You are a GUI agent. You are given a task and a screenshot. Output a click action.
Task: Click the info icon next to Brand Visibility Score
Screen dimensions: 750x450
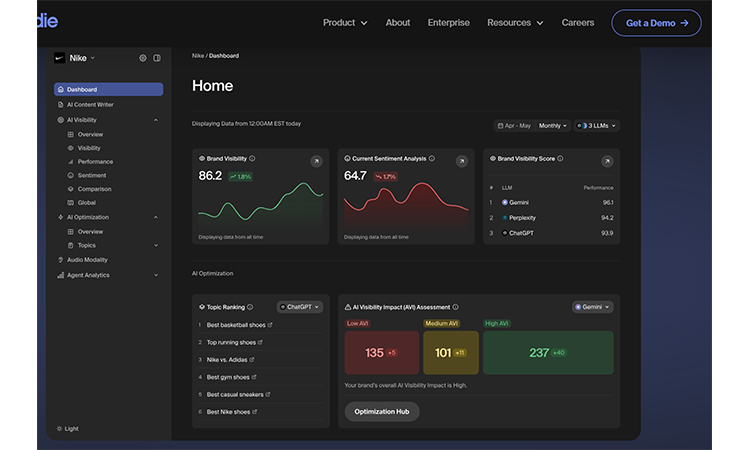pos(560,158)
